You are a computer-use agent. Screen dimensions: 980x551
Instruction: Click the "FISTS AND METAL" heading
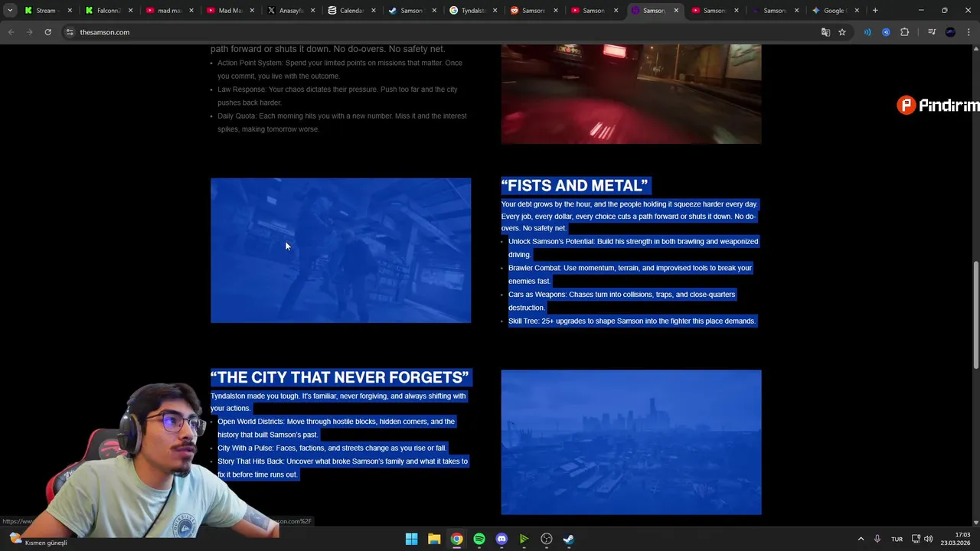click(574, 185)
